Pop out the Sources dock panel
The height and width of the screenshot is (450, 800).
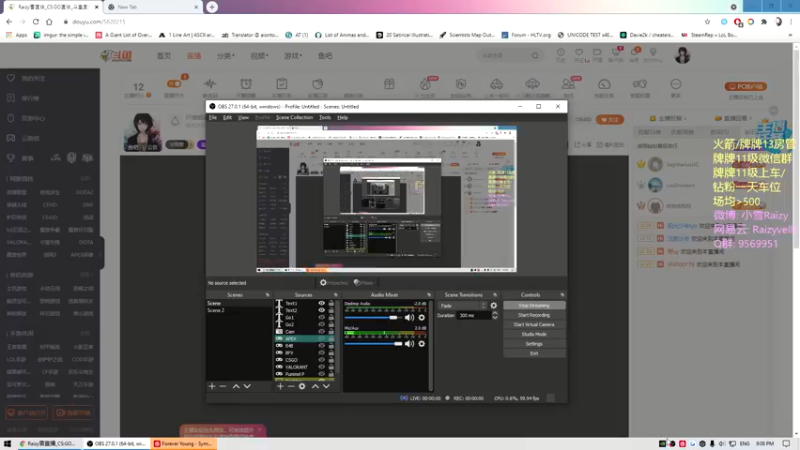[x=336, y=295]
